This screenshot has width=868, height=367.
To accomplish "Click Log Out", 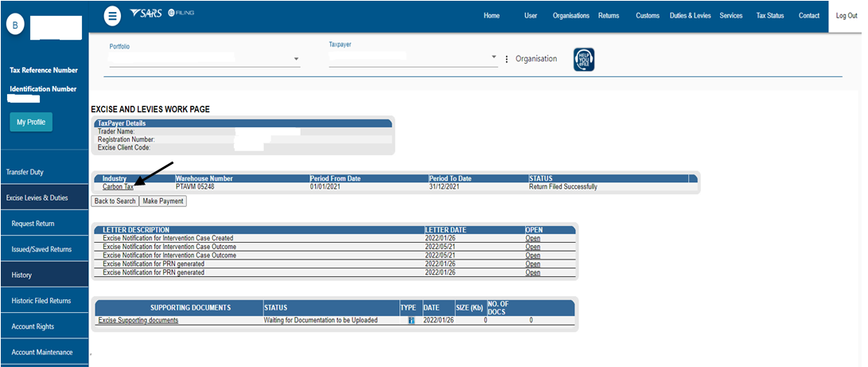I will tap(847, 16).
